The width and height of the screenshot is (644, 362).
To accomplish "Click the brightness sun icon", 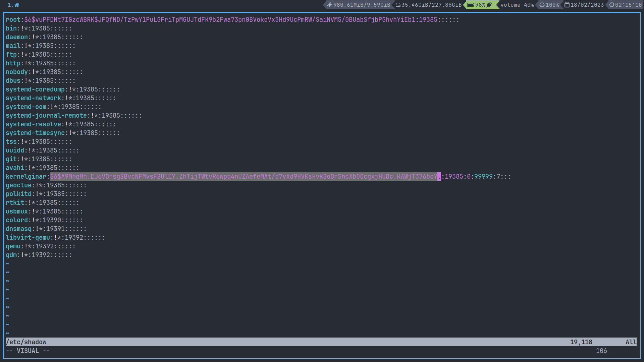I will point(542,5).
